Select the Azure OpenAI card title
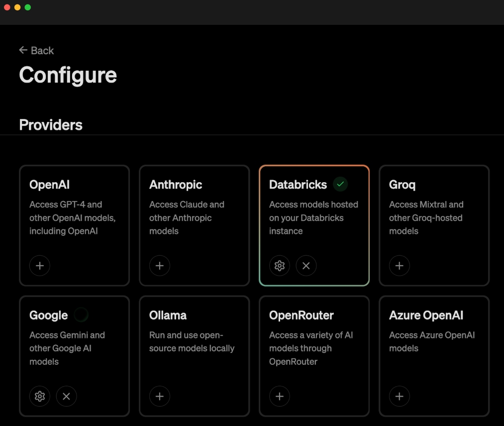 (426, 315)
